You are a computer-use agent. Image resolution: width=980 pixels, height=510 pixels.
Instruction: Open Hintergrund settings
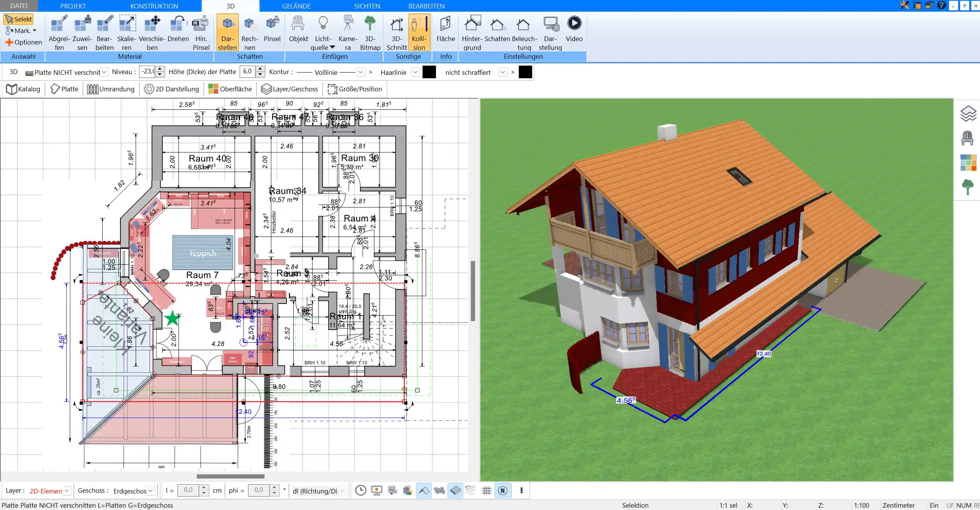pos(472,33)
